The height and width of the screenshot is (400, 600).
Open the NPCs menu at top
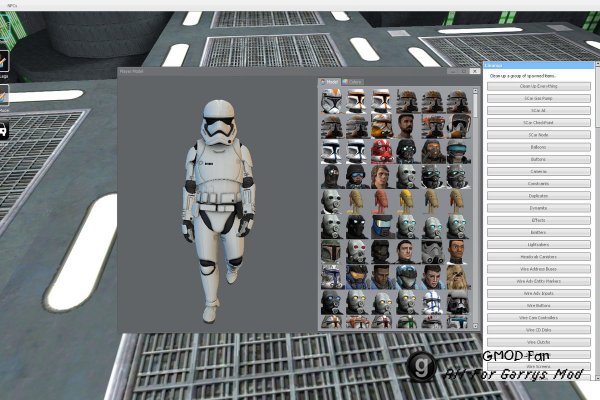(12, 5)
